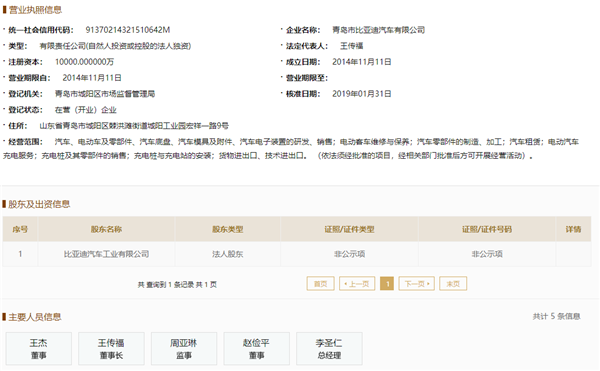The height and width of the screenshot is (371, 600).
Task: Open the 李圣仁 总经理 personnel card
Action: click(329, 348)
